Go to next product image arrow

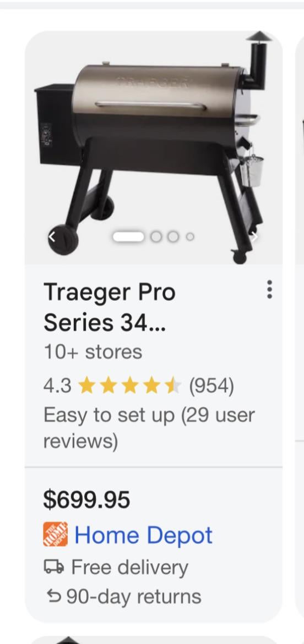coord(254,236)
